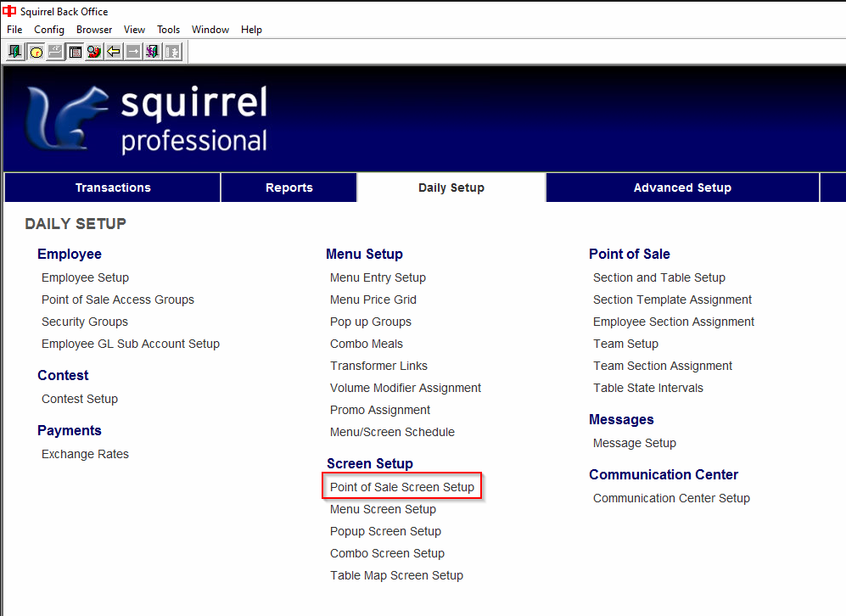The height and width of the screenshot is (616, 846).
Task: Open Exchange Rates link
Action: (x=85, y=454)
